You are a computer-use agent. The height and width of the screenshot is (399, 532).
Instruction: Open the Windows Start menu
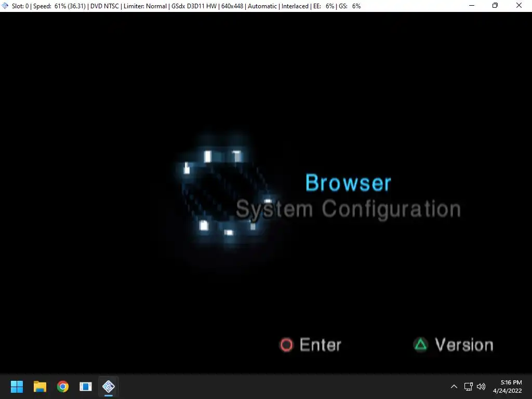pos(17,387)
